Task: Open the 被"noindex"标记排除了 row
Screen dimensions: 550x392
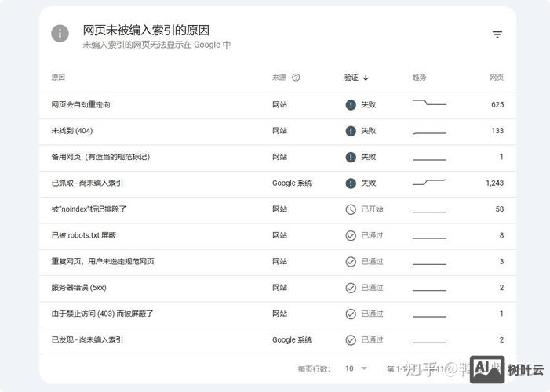Action: (278, 210)
